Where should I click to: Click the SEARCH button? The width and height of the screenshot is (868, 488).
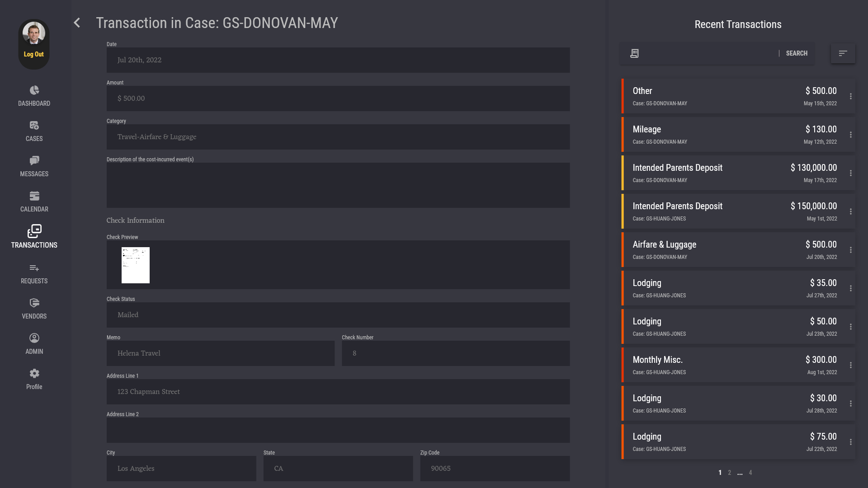tap(797, 53)
